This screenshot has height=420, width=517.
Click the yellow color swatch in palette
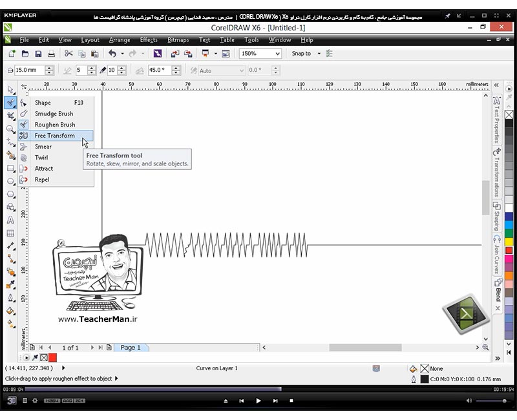pyautogui.click(x=509, y=242)
